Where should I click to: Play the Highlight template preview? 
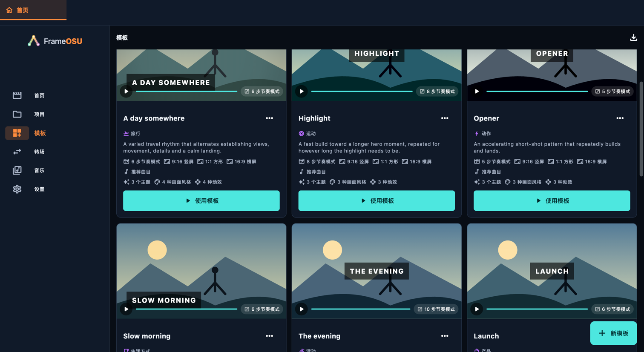(x=302, y=92)
